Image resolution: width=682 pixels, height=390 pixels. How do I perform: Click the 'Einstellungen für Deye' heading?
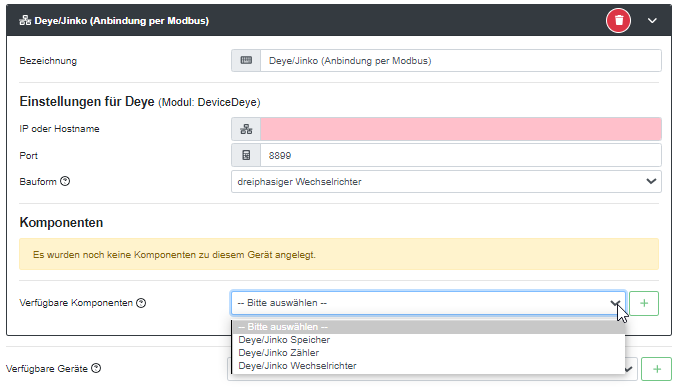(87, 102)
